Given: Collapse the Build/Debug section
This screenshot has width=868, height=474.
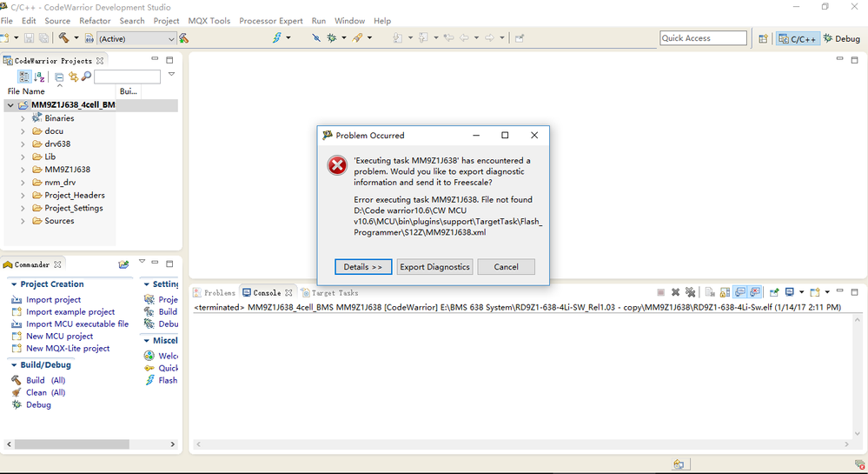Looking at the screenshot, I should point(14,364).
